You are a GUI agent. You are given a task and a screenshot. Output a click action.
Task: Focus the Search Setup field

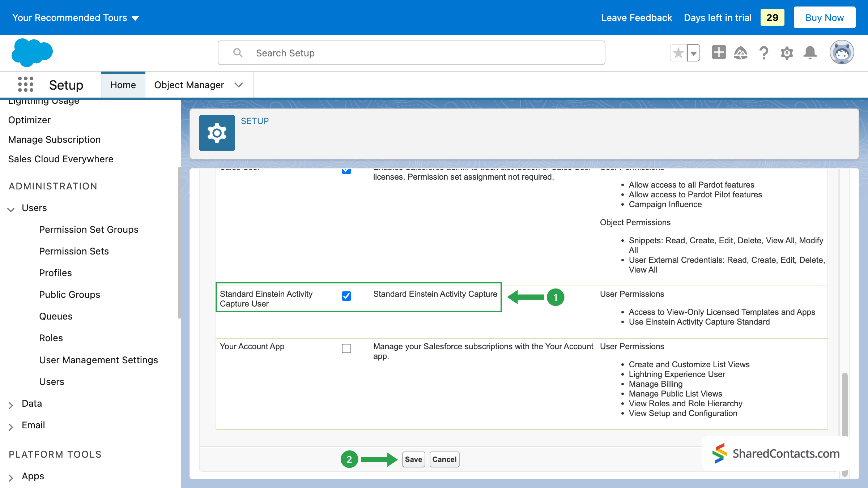click(412, 53)
